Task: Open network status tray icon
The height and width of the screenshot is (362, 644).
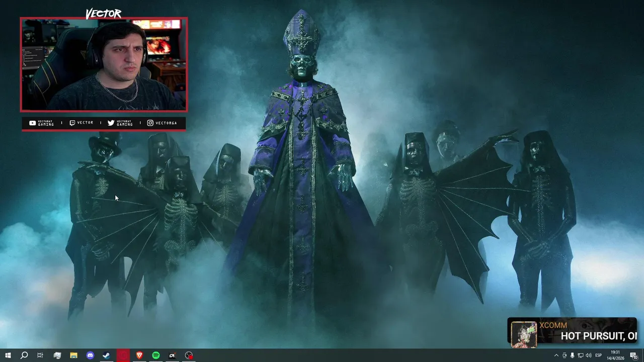Action: coord(581,355)
